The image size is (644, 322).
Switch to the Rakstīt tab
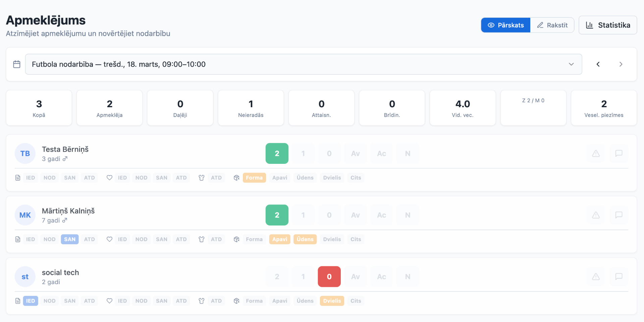tap(552, 25)
